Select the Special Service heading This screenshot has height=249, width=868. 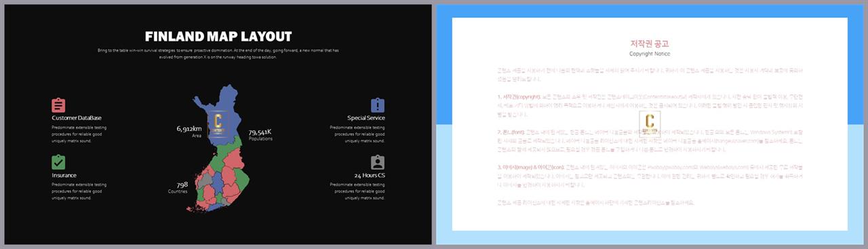tap(366, 118)
